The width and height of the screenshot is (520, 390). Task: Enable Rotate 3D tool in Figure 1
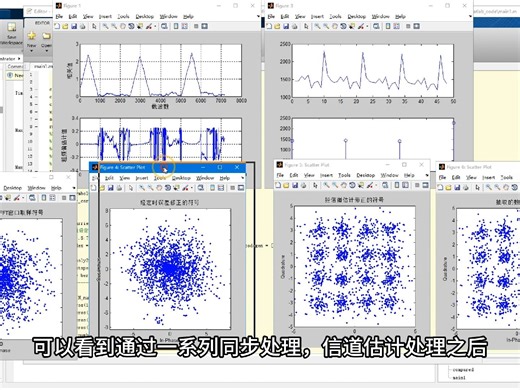[131, 26]
